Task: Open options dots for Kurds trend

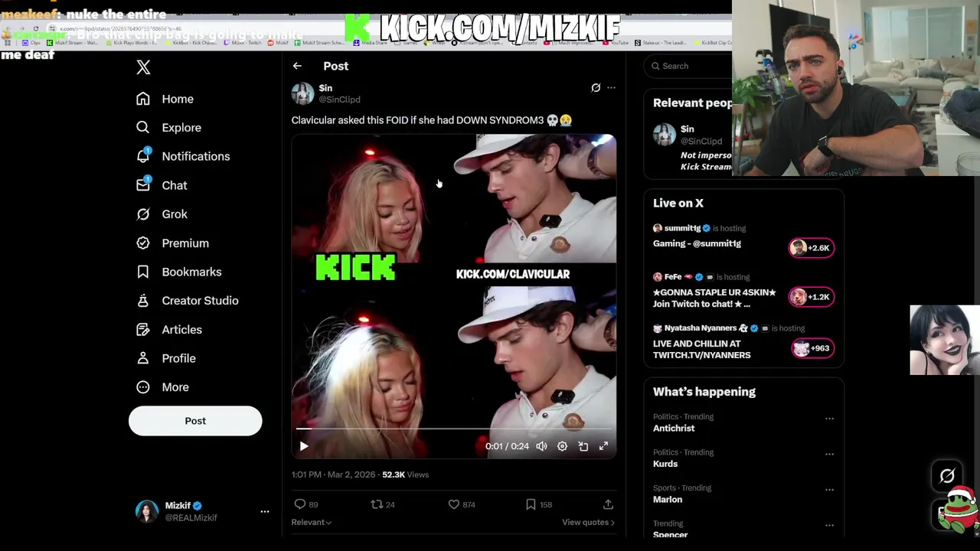Action: pyautogui.click(x=829, y=455)
